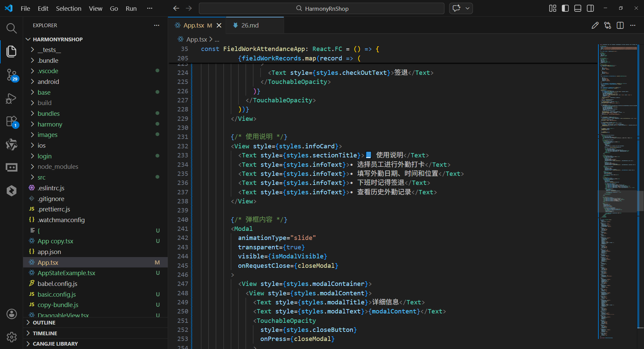Image resolution: width=644 pixels, height=349 pixels.
Task: Open the star-shaped extension icon in activity bar
Action: tap(11, 145)
